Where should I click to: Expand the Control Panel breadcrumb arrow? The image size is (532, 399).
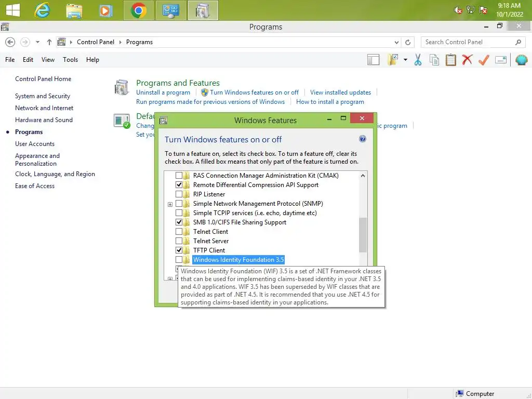pos(120,42)
